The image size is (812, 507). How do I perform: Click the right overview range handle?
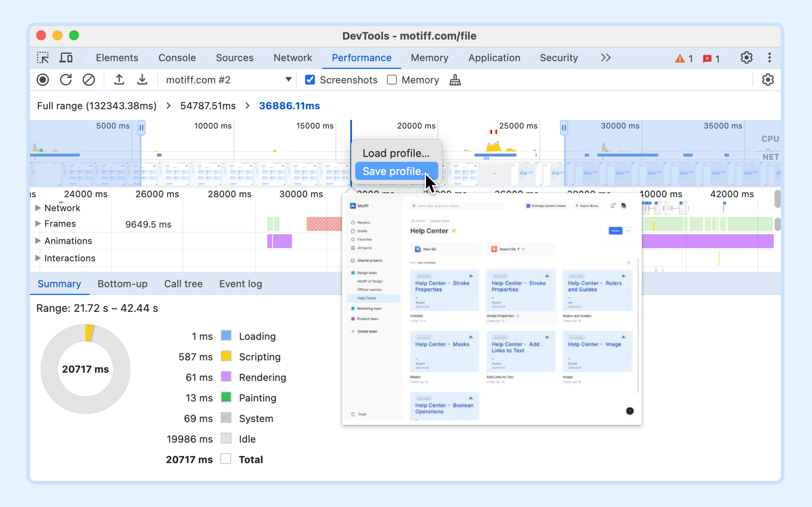[564, 128]
